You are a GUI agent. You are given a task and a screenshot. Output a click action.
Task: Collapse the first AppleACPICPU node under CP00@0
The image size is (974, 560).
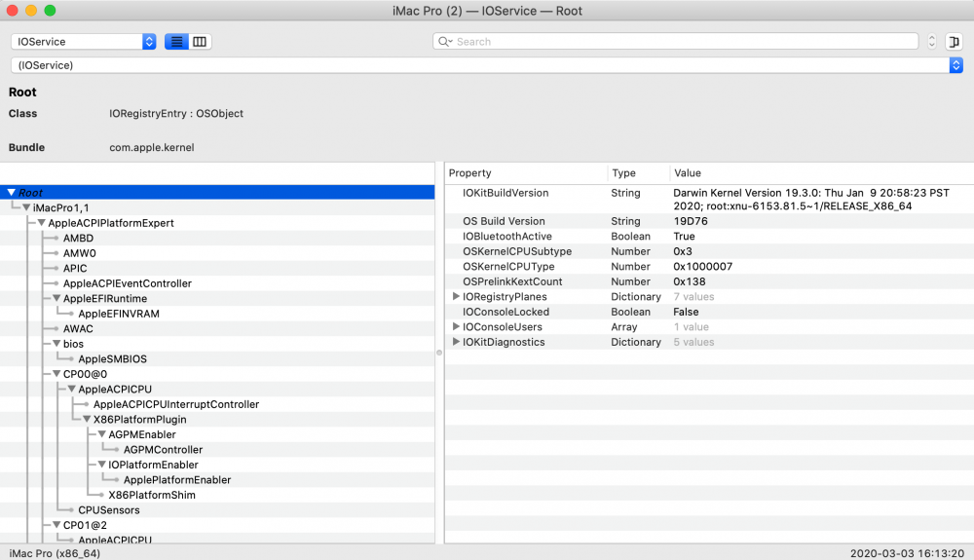click(x=71, y=389)
